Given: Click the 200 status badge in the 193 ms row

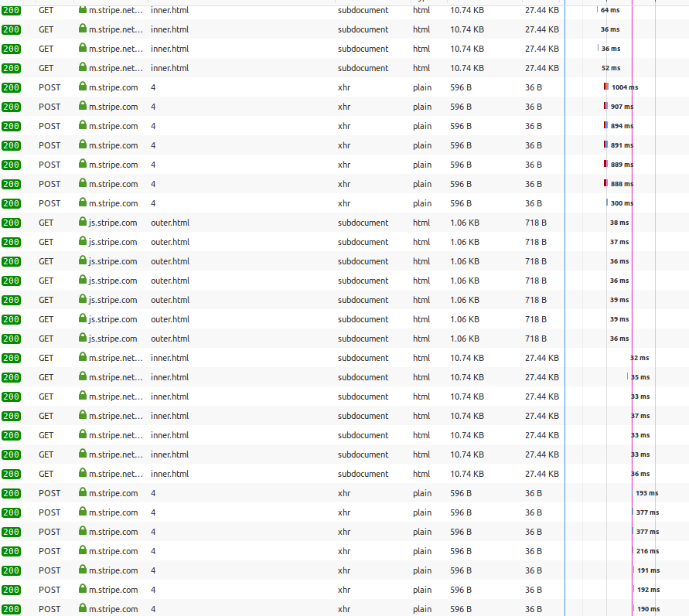Looking at the screenshot, I should [11, 493].
